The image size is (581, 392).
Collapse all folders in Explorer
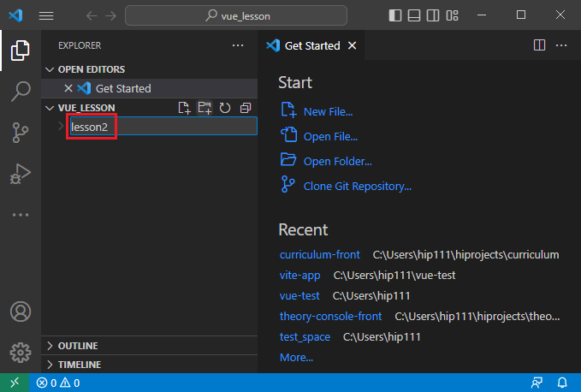click(x=246, y=108)
